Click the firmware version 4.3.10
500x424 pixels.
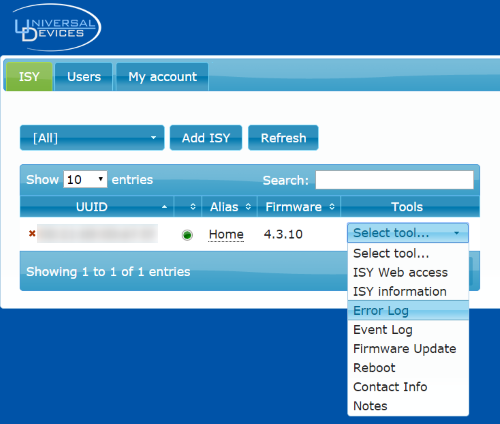tap(283, 234)
